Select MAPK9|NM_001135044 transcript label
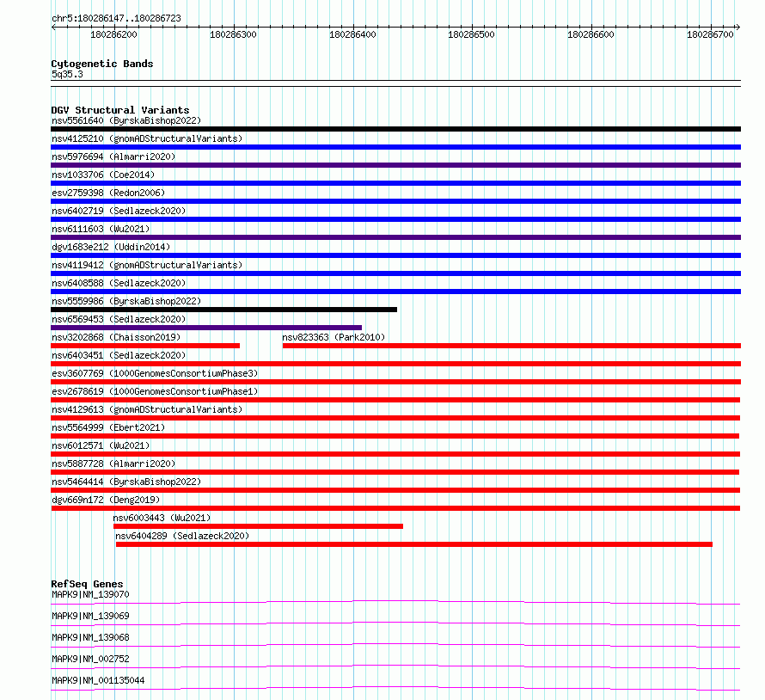Image resolution: width=765 pixels, height=700 pixels. pyautogui.click(x=98, y=680)
